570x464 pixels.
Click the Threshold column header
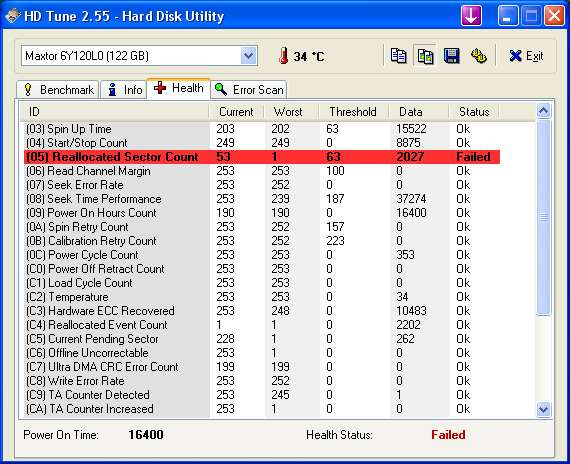353,112
